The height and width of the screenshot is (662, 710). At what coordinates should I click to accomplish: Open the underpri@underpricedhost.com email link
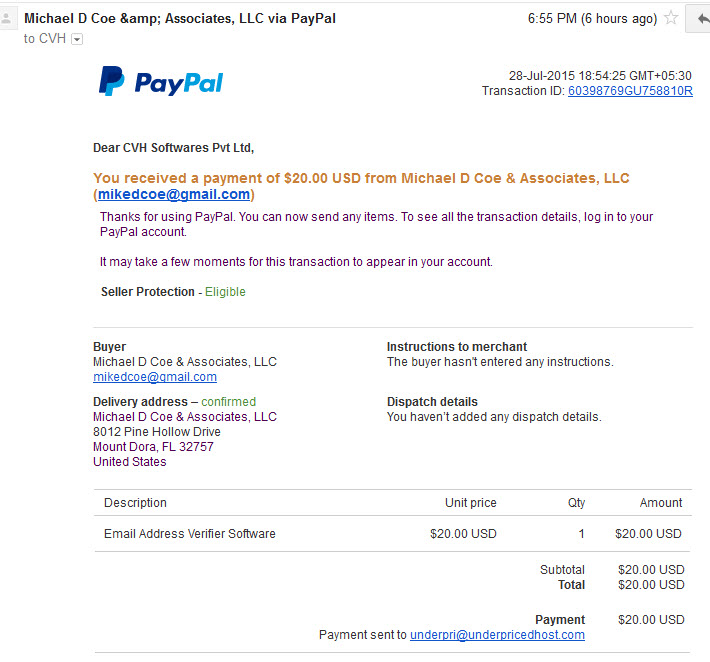[x=497, y=635]
